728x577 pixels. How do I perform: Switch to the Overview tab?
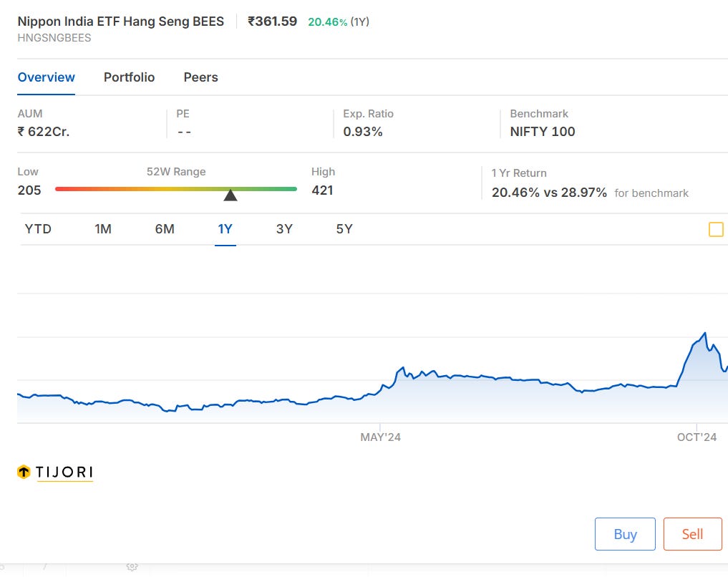[x=46, y=77]
